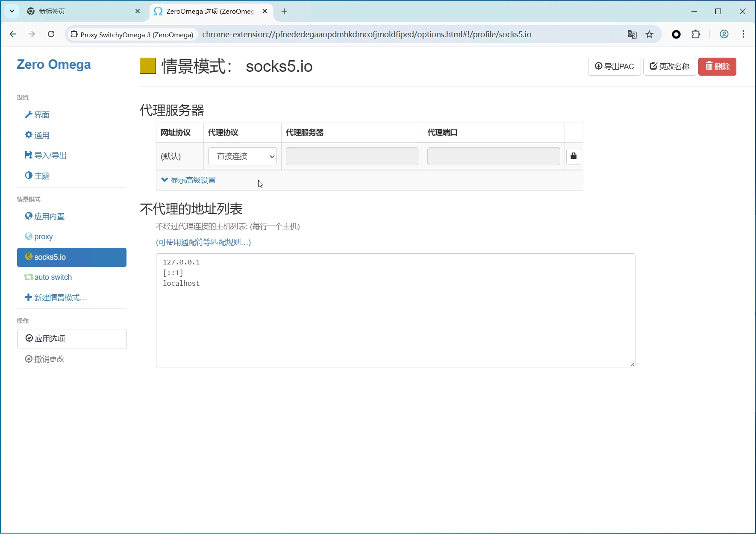The image size is (756, 534).
Task: Click inside the bypass list textarea
Action: (x=396, y=310)
